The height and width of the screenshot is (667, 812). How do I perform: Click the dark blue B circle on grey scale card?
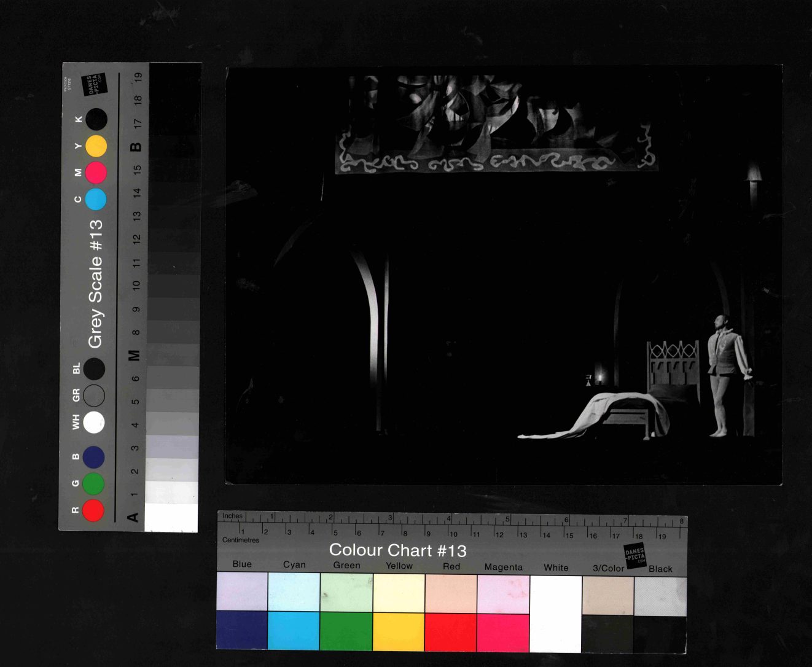(x=93, y=457)
